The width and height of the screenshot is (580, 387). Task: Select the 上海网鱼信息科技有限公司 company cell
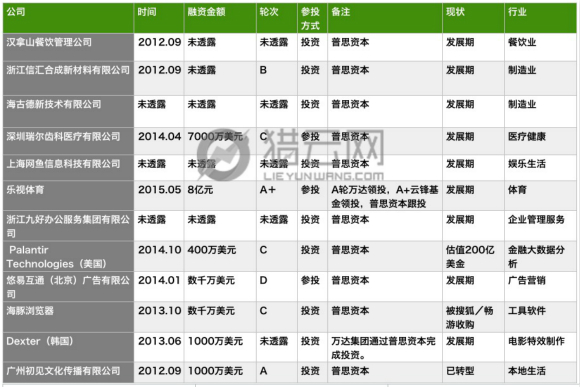[68, 168]
